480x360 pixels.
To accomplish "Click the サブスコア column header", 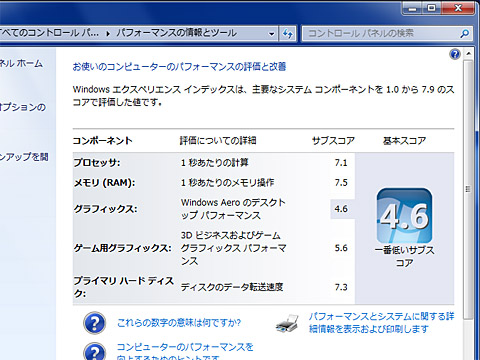I will [x=333, y=141].
